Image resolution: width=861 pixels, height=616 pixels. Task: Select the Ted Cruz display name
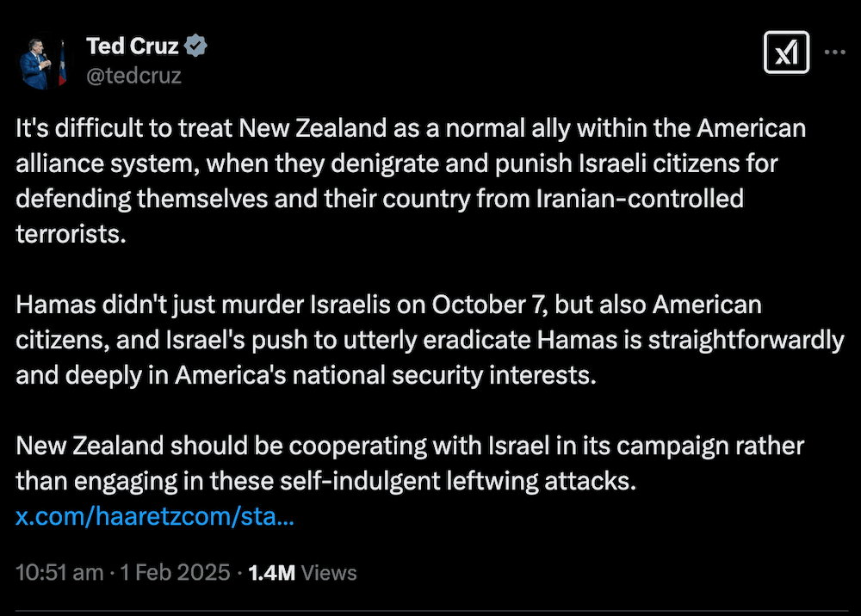[x=133, y=46]
